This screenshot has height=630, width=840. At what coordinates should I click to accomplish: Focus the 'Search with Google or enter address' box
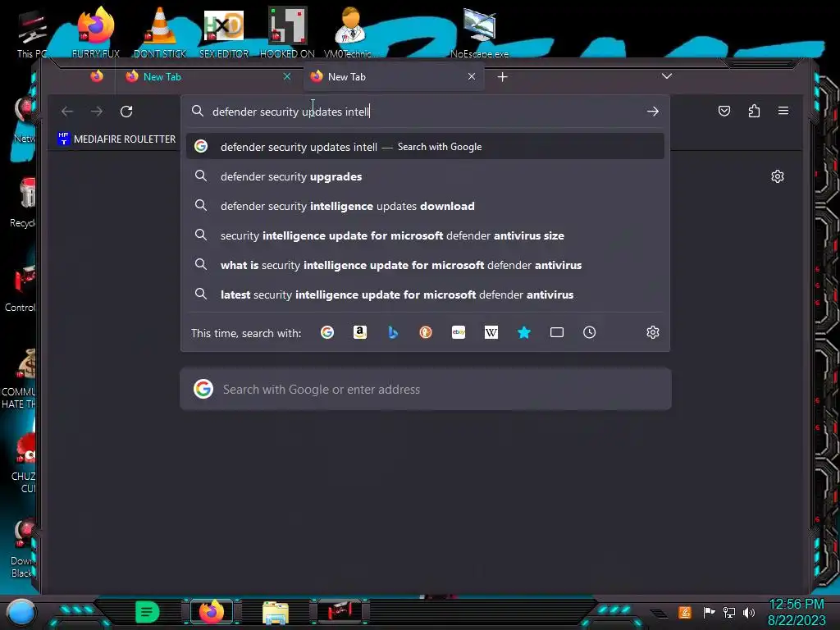pyautogui.click(x=426, y=390)
